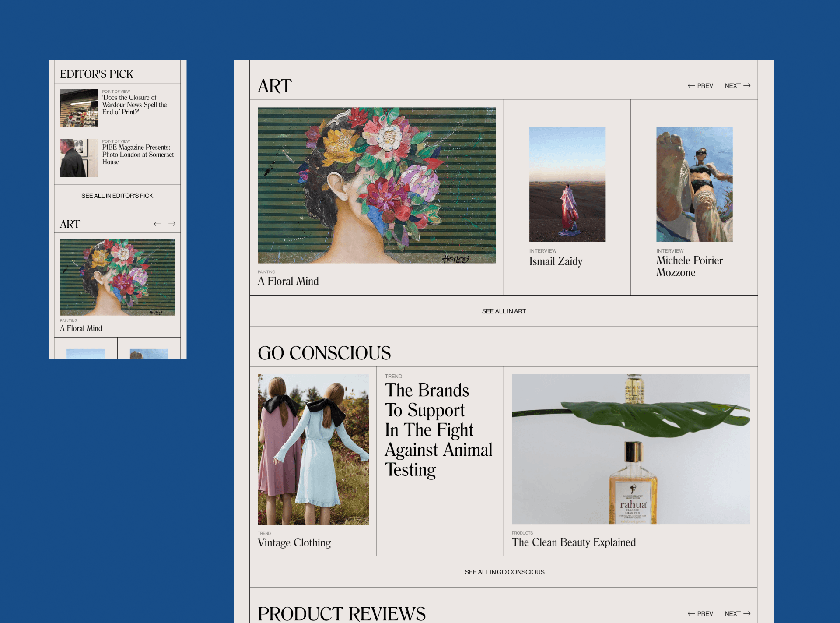Viewport: 840px width, 623px height.
Task: Open Wardour News newsstand thumbnail
Action: pyautogui.click(x=79, y=108)
